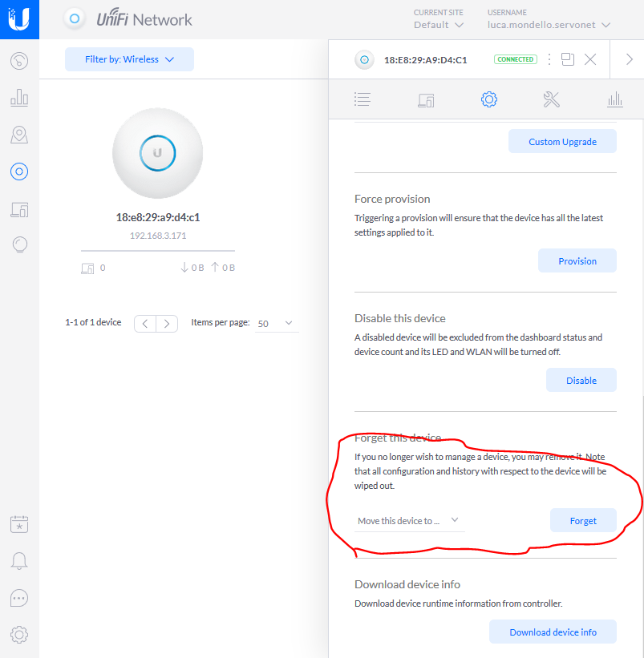The image size is (644, 658).
Task: Open the Filter by: Wireless dropdown
Action: click(x=129, y=59)
